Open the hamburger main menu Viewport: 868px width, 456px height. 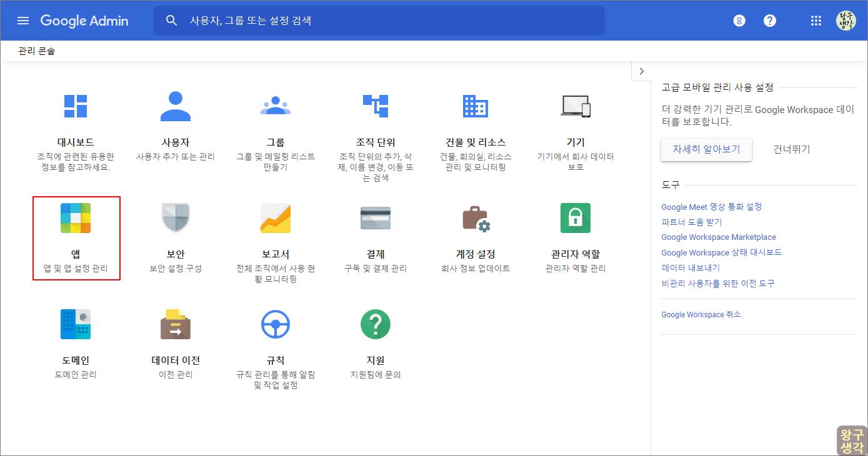click(23, 21)
